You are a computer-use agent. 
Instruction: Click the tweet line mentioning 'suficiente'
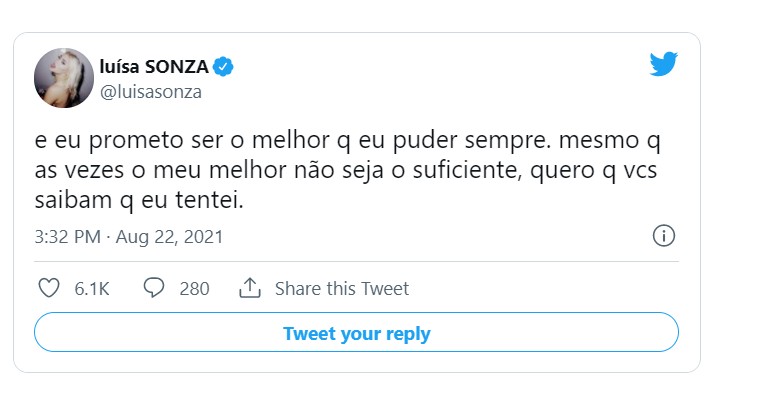tap(345, 171)
